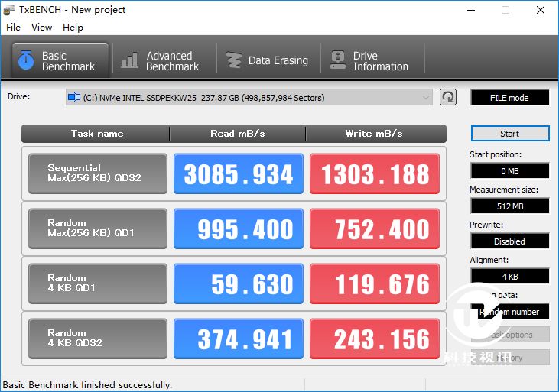Click the drive icon in Drive dropdown
The height and width of the screenshot is (392, 559).
74,97
